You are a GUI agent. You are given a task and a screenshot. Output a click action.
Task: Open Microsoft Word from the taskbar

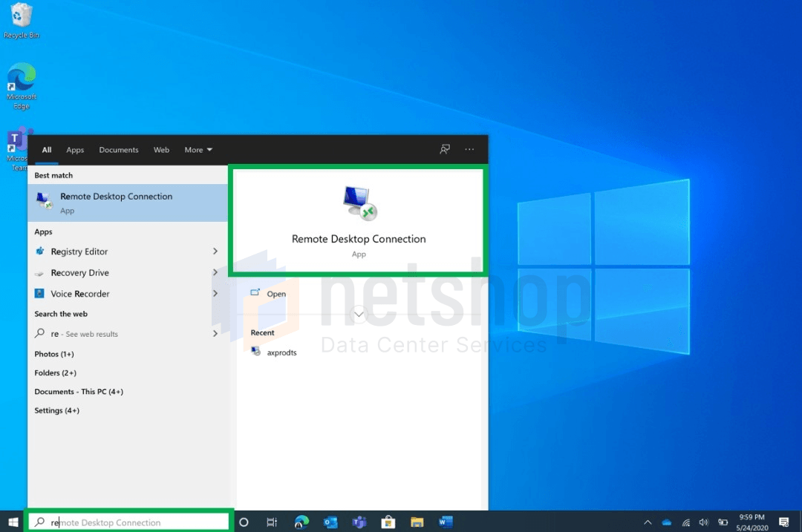(446, 522)
